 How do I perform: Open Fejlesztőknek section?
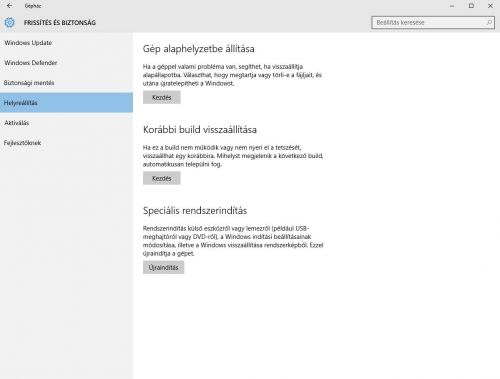[66, 143]
